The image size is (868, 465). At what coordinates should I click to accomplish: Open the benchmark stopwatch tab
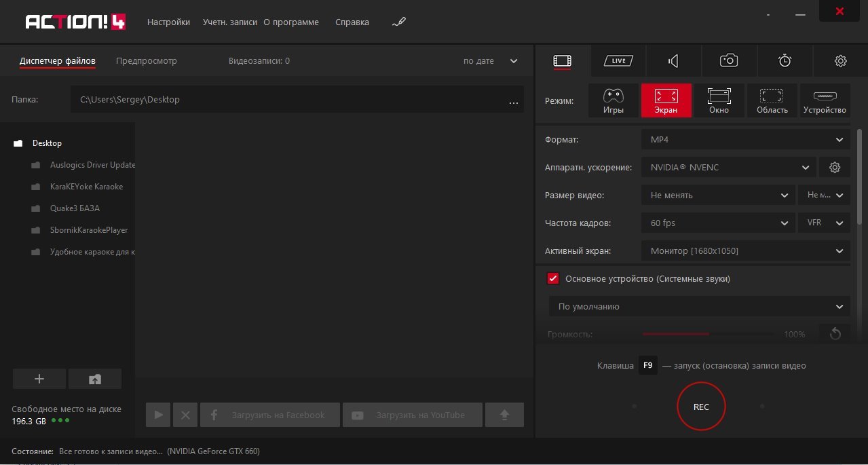pos(785,61)
